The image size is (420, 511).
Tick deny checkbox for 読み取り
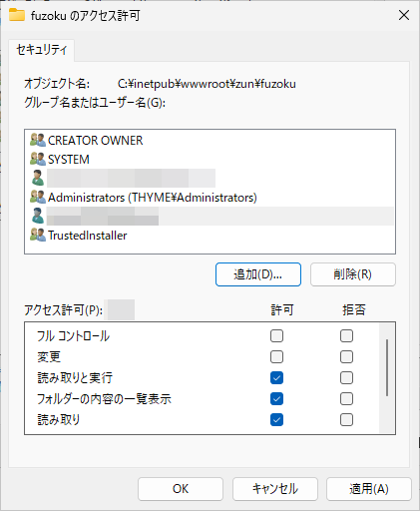coord(346,420)
